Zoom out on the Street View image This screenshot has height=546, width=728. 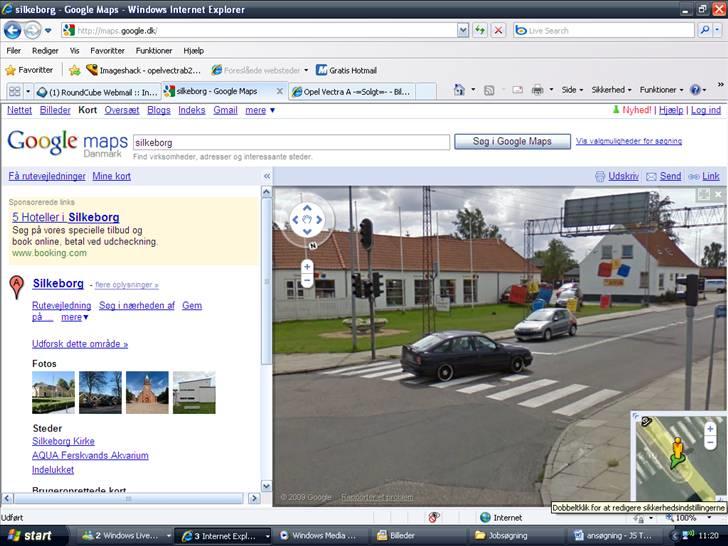coord(307,282)
